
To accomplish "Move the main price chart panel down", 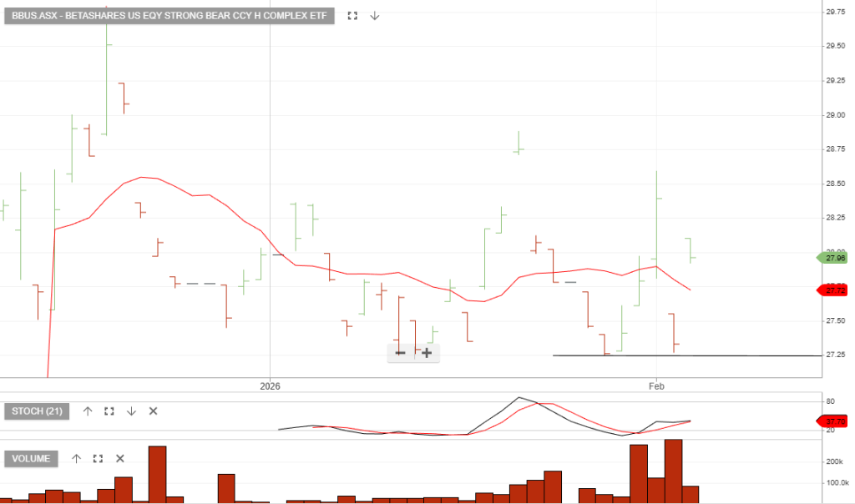I will (375, 16).
